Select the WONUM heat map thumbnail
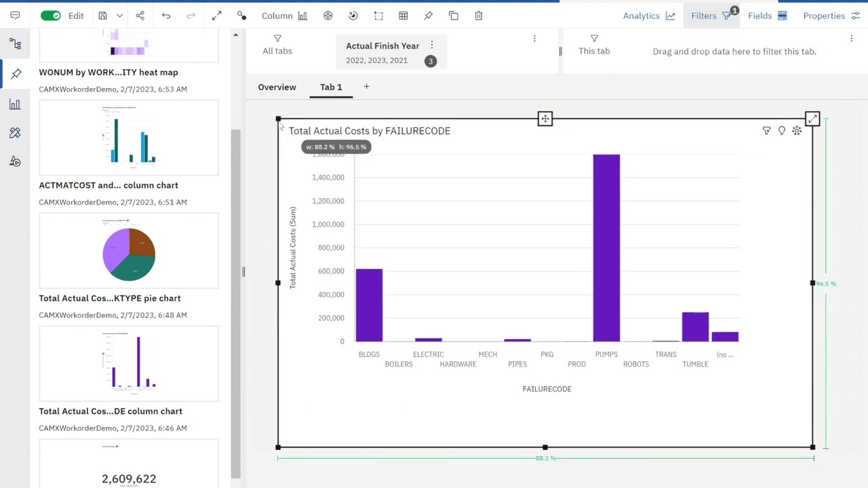The height and width of the screenshot is (488, 868). coord(129,45)
